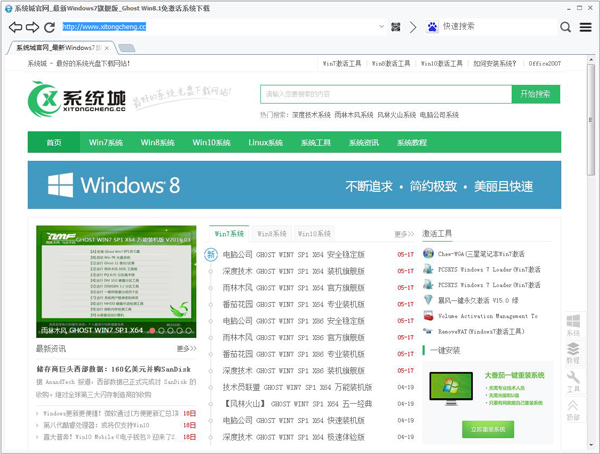Click the scrollbar down arrow
600x454 pixels.
(x=591, y=445)
